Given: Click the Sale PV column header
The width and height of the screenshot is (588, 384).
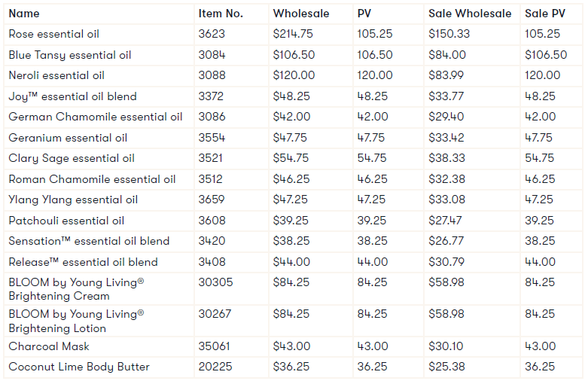Looking at the screenshot, I should tap(543, 14).
